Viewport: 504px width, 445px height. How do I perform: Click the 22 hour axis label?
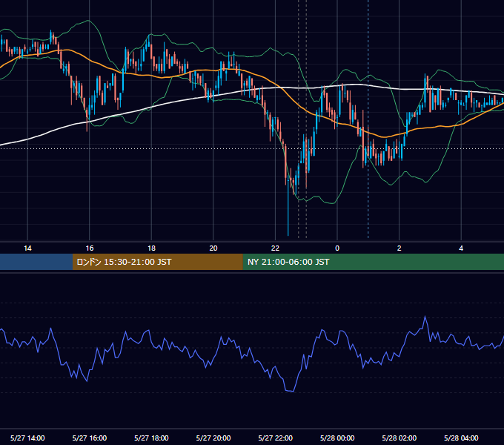[x=275, y=248]
